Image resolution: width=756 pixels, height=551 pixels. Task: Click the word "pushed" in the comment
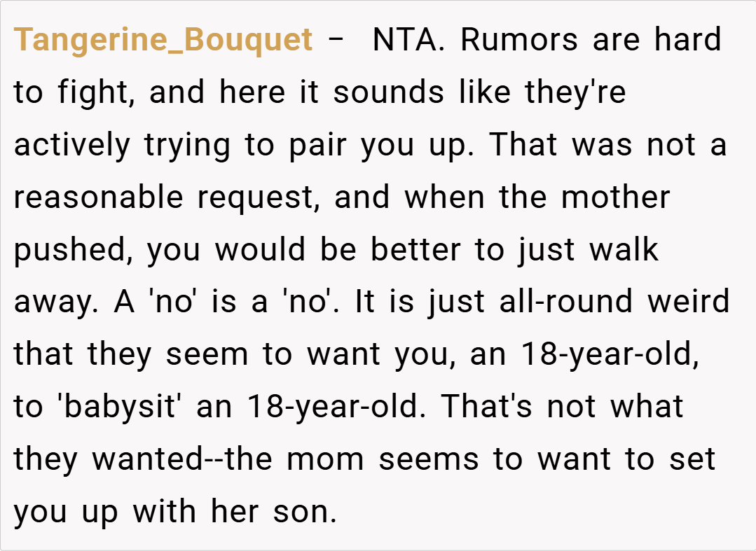[x=70, y=250]
